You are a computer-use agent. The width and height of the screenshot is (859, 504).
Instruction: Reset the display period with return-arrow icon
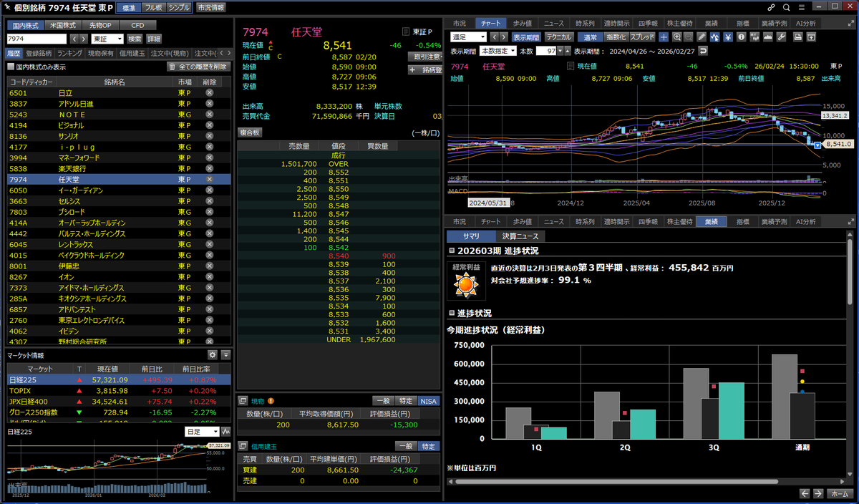coord(703,51)
